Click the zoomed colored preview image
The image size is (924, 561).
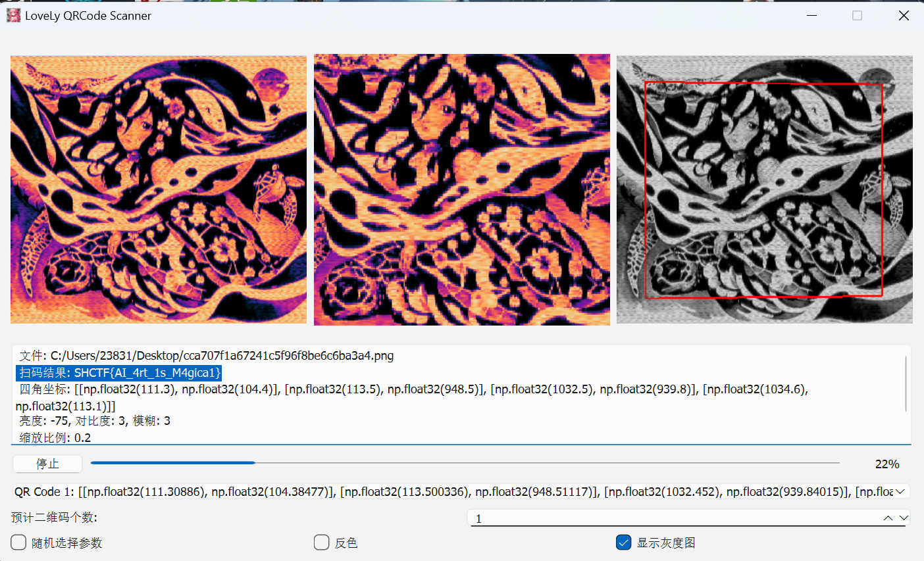coord(462,189)
